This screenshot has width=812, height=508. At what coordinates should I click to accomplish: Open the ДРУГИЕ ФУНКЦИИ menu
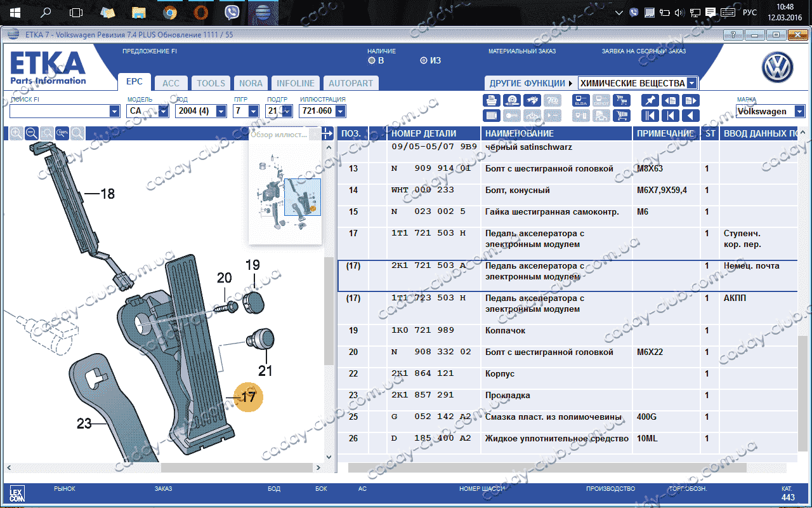click(530, 83)
